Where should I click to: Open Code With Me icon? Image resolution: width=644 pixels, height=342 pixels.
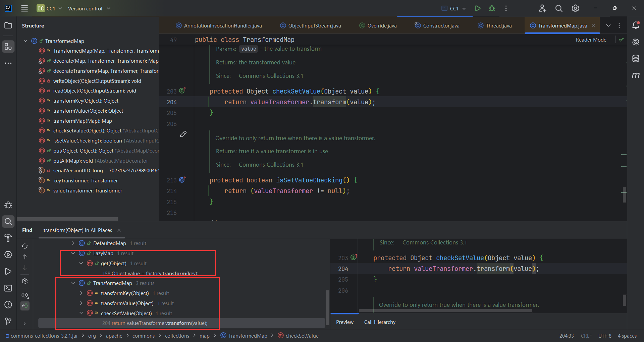[x=542, y=8]
